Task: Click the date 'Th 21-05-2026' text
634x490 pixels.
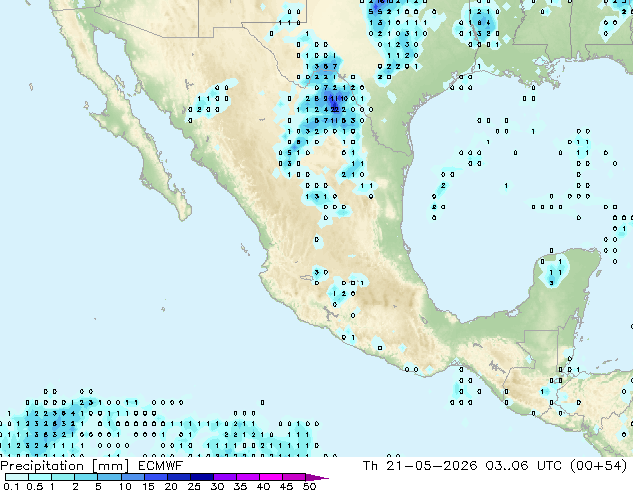Action: (x=420, y=466)
